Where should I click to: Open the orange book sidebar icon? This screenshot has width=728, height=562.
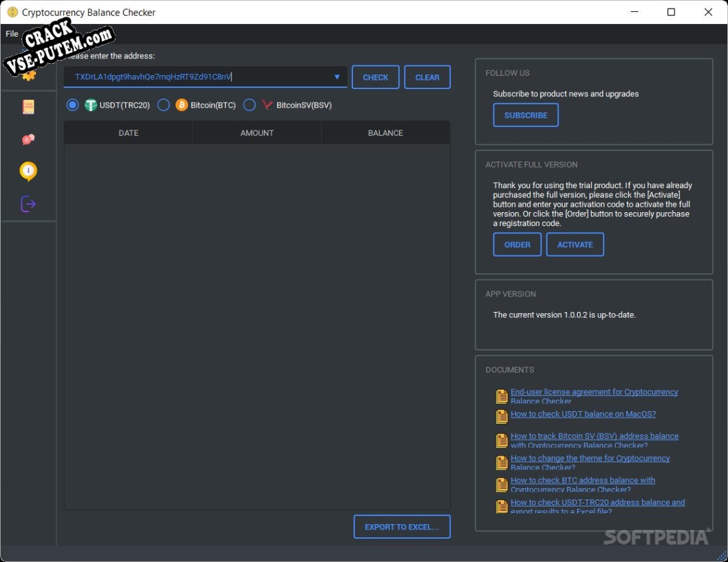tap(29, 107)
